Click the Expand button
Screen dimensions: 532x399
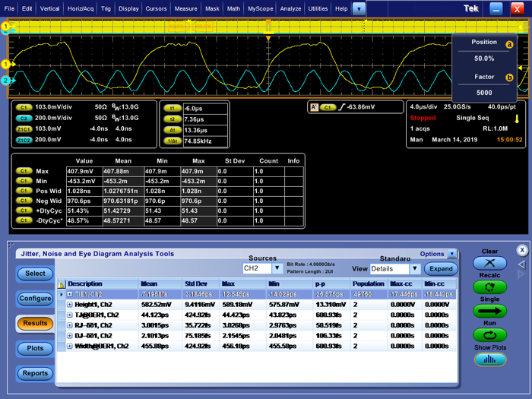tap(440, 268)
